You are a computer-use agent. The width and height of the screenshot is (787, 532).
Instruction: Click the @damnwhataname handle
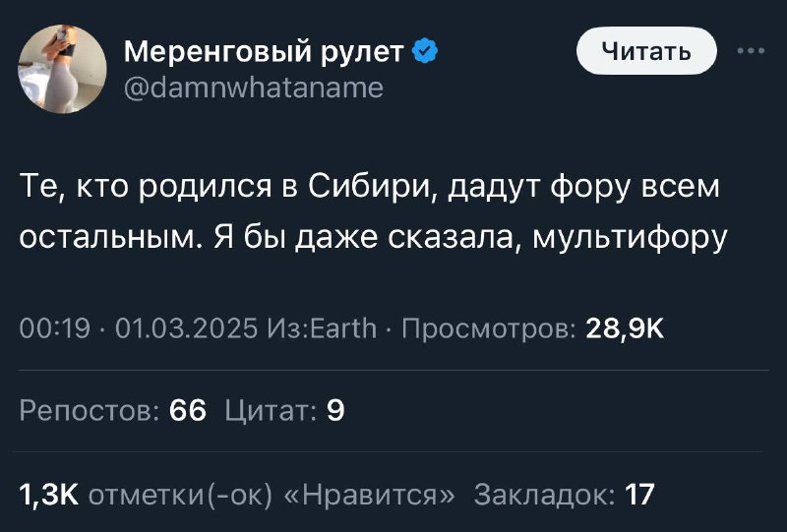click(254, 88)
